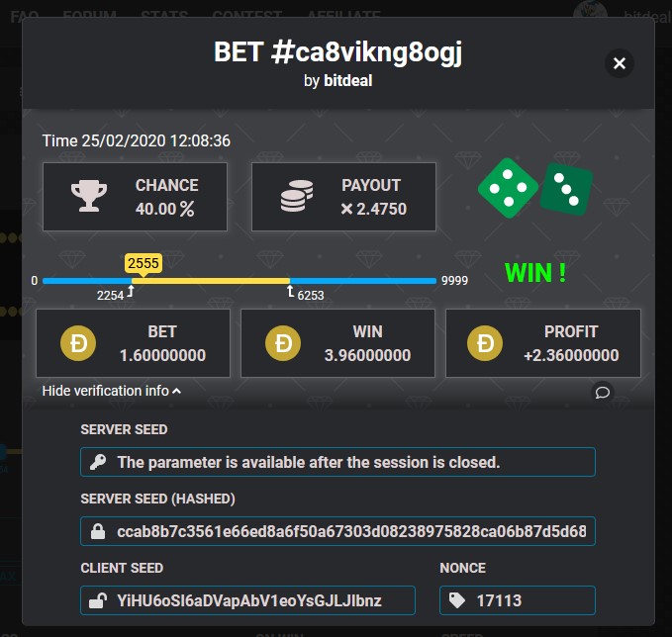
Task: Click the unlocked padlock client seed icon
Action: click(97, 600)
